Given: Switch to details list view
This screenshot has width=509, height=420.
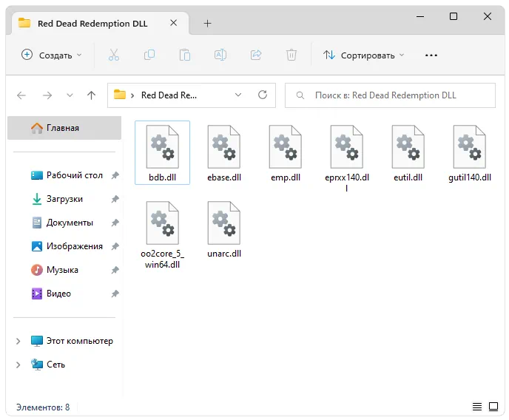Looking at the screenshot, I should click(x=477, y=407).
